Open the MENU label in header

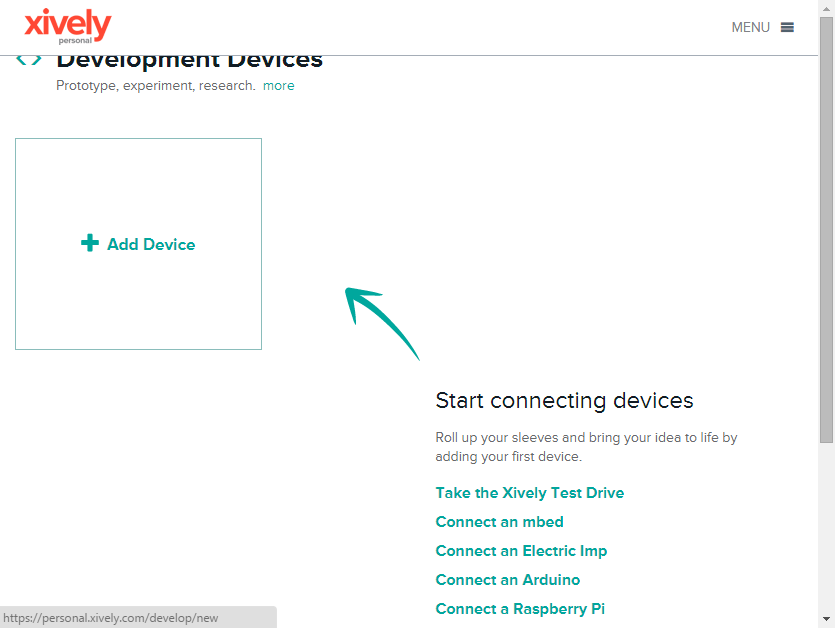point(750,27)
